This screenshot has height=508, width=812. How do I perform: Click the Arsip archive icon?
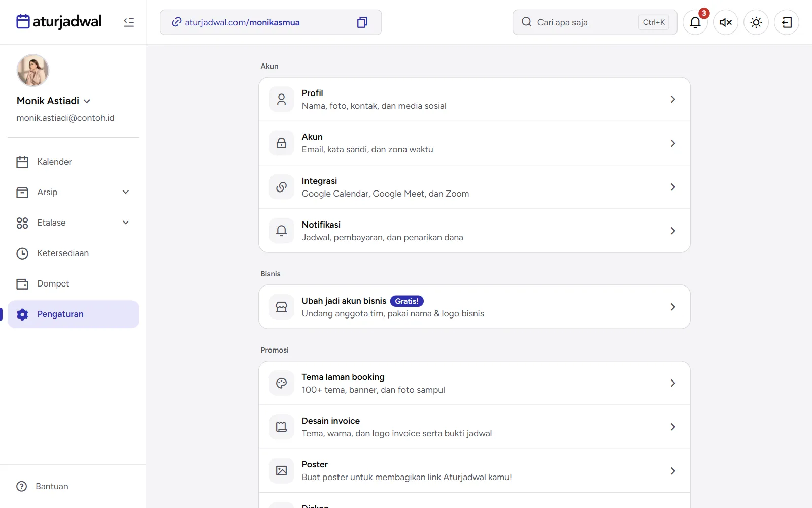pos(22,193)
